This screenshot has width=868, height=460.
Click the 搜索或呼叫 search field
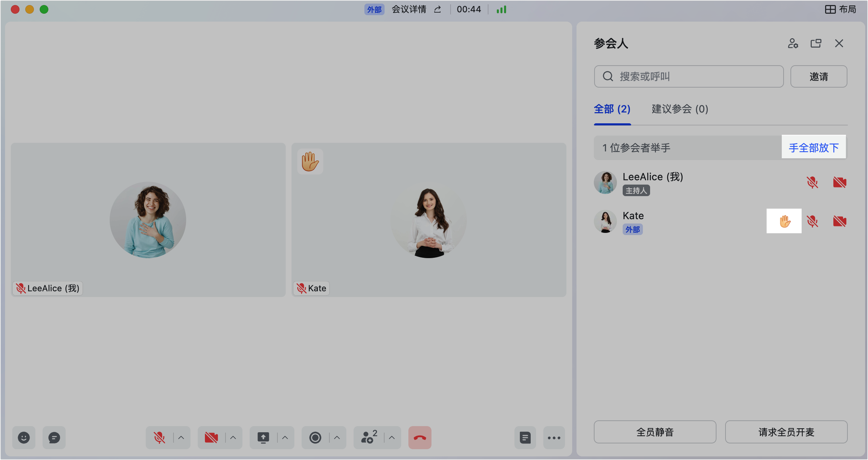(x=689, y=76)
